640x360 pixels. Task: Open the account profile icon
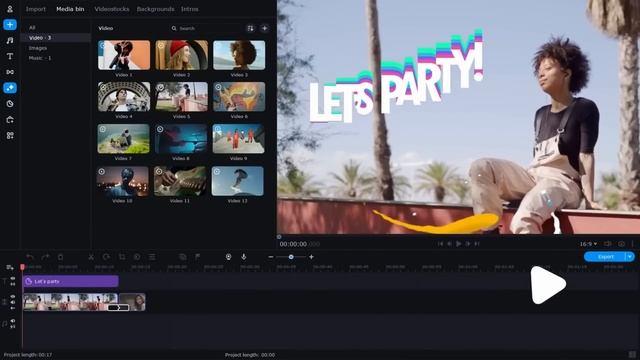(x=10, y=9)
